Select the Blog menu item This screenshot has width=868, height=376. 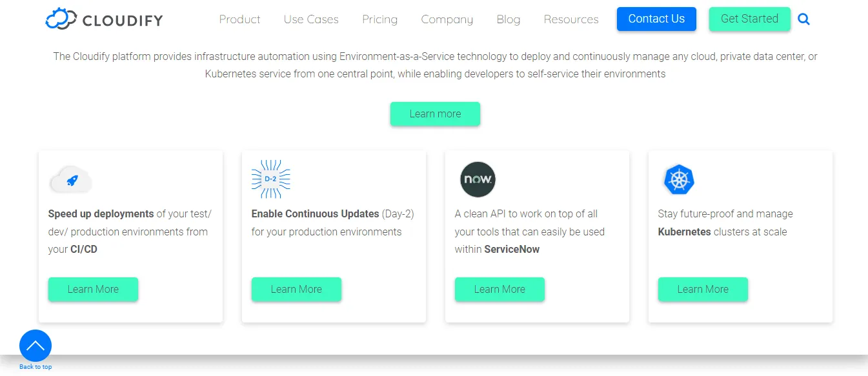508,19
